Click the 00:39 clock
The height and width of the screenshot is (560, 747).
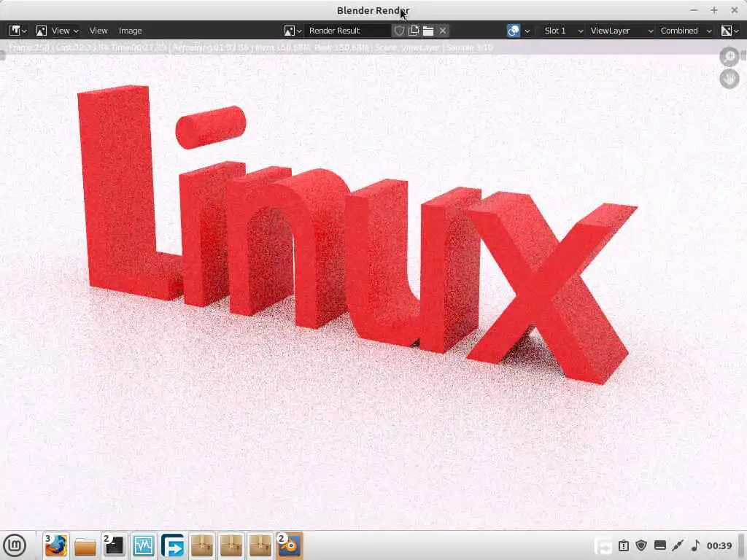coord(719,545)
